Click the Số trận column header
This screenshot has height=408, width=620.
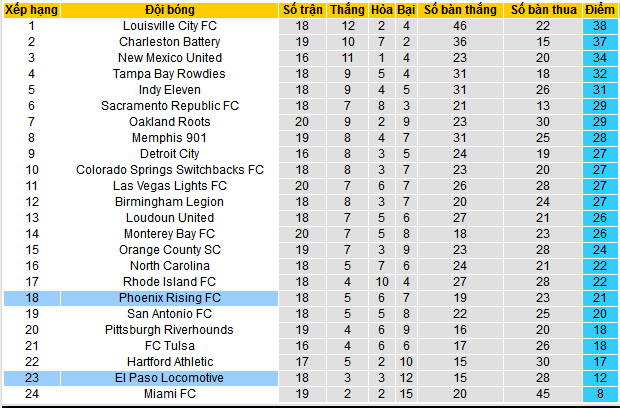point(302,10)
